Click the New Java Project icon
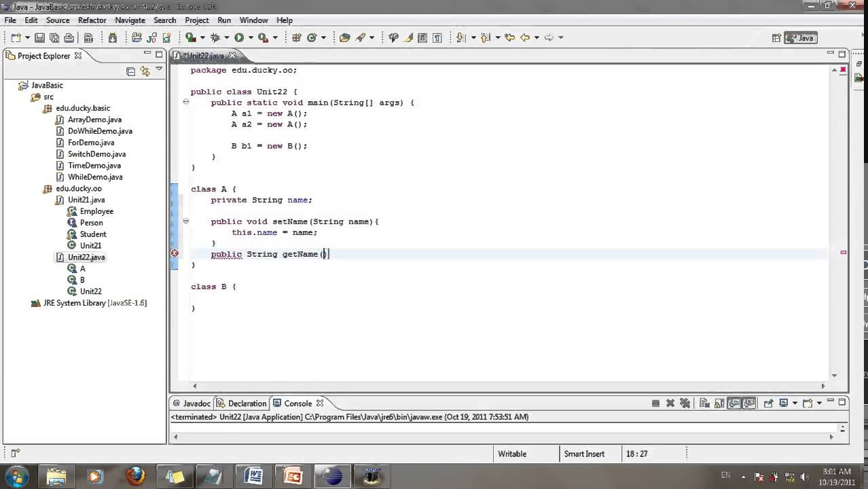Image resolution: width=868 pixels, height=489 pixels. pyautogui.click(x=137, y=38)
